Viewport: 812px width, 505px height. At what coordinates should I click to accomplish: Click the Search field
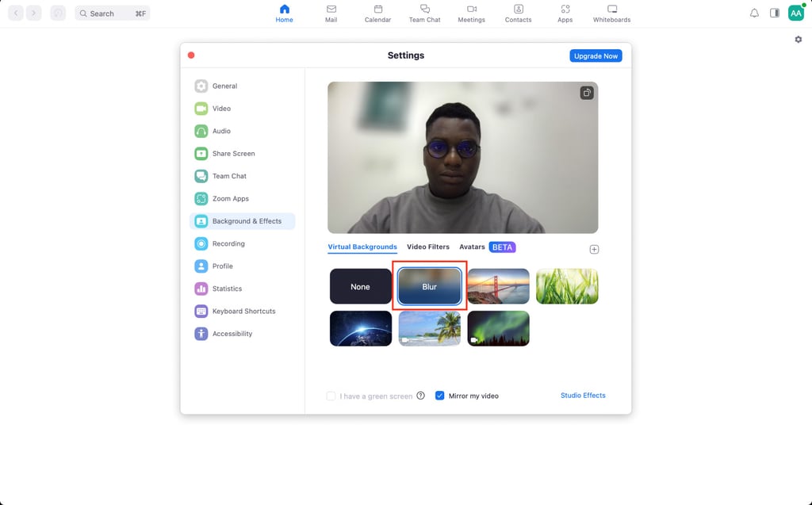tap(113, 13)
